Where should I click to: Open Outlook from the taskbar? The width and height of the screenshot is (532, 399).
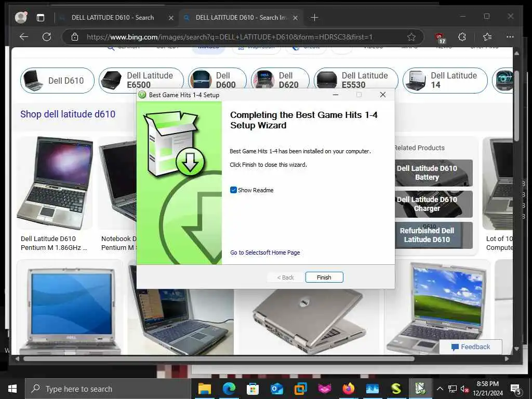pos(276,389)
